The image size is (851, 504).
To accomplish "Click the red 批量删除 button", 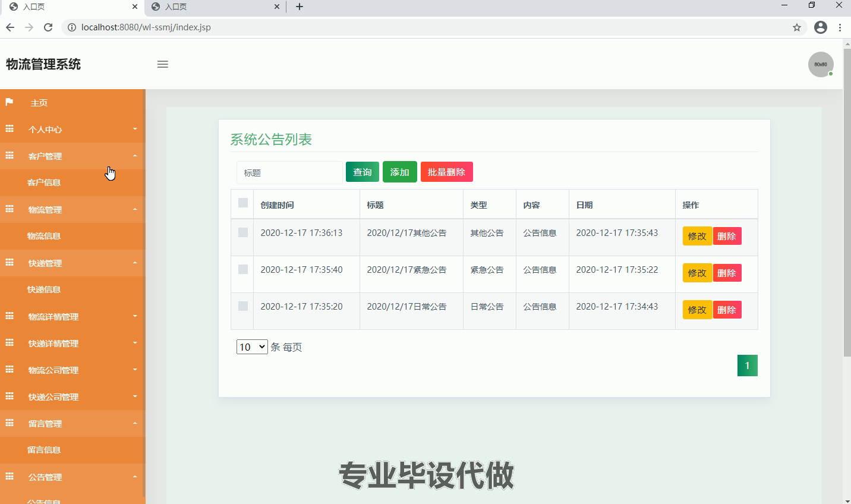I will click(x=447, y=172).
